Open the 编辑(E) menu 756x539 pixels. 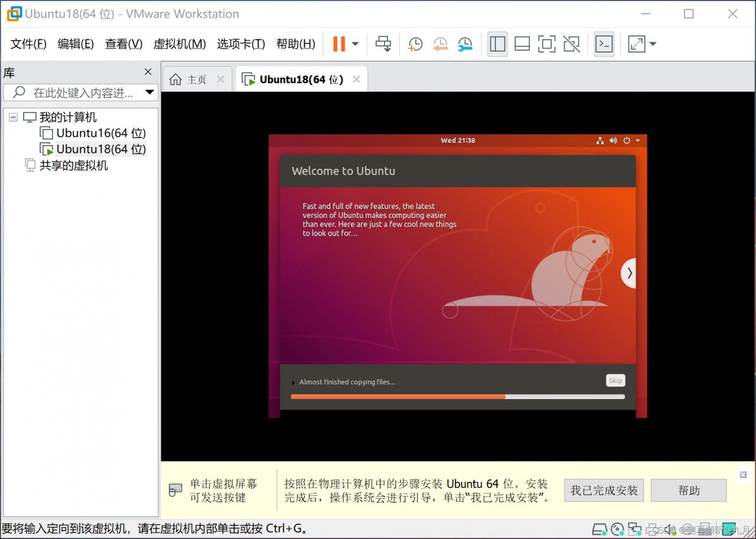point(76,44)
